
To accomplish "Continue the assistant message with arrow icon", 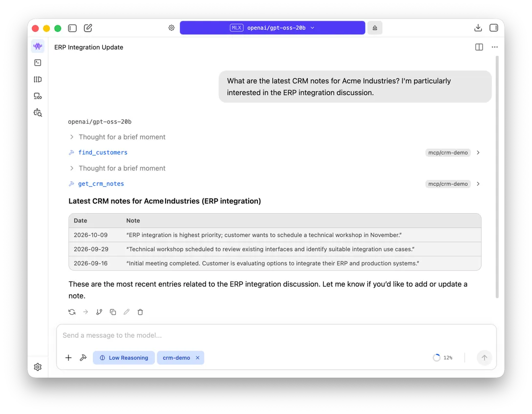I will 85,312.
